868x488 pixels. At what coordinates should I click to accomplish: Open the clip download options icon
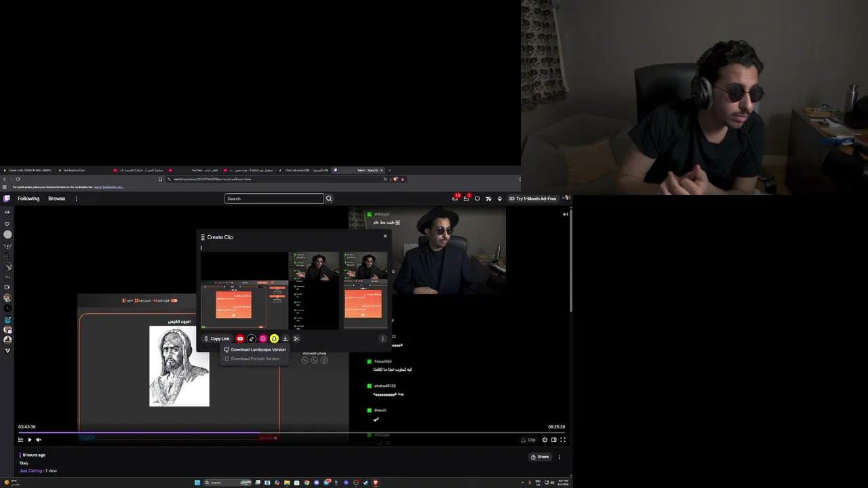(x=285, y=339)
